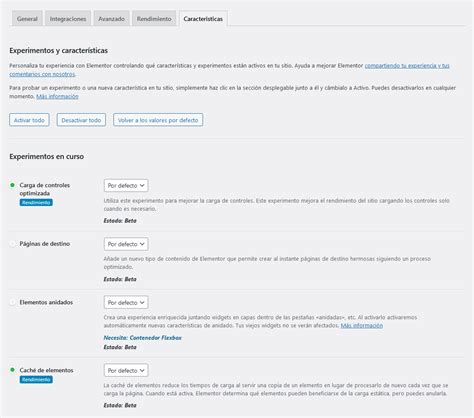
Task: Click the Características tab
Action: tap(203, 19)
